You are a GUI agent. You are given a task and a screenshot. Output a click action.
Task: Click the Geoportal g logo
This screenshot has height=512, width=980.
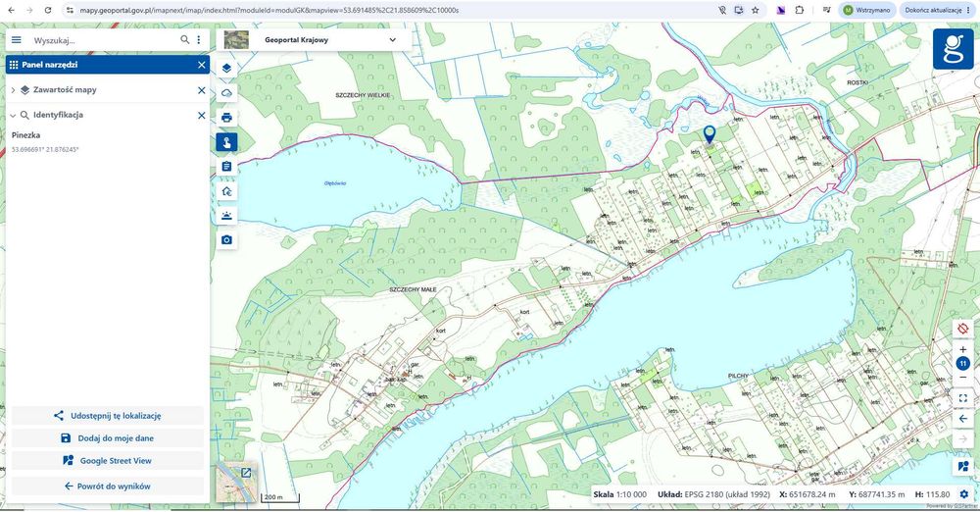[x=954, y=49]
